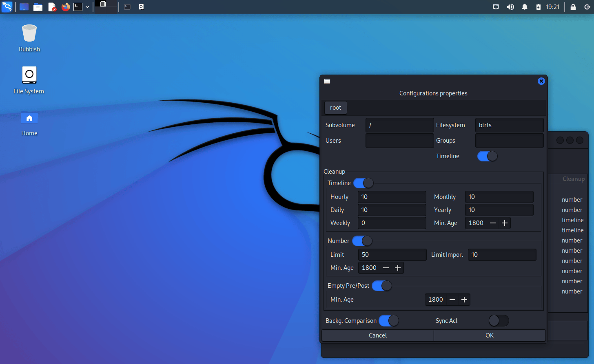This screenshot has height=364, width=594.
Task: Disable the top Timeline switch beside Groups
Action: [488, 156]
